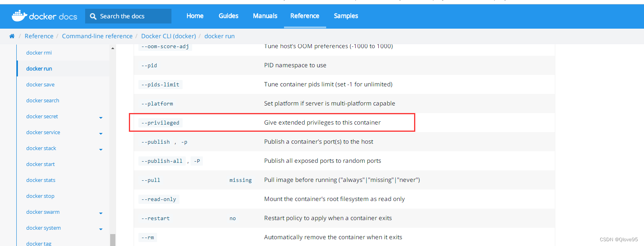Open the Manuals tab
This screenshot has width=644, height=246.
tap(265, 16)
